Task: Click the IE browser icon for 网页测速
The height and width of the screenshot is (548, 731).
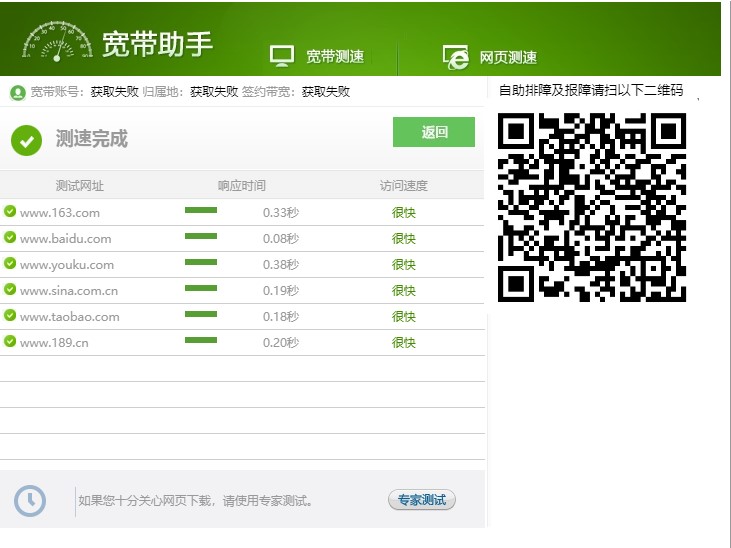Action: click(456, 57)
